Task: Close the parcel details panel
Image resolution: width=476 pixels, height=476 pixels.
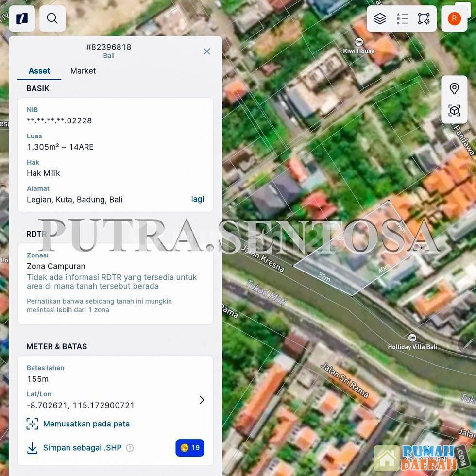Action: click(207, 51)
